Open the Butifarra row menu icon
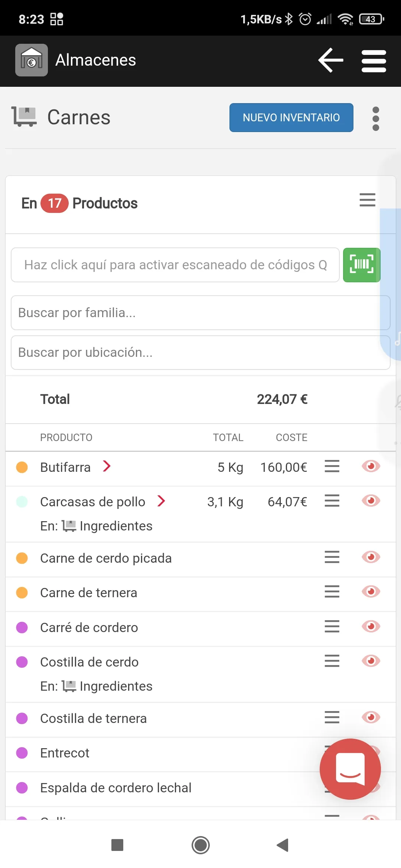The height and width of the screenshot is (868, 401). click(332, 466)
